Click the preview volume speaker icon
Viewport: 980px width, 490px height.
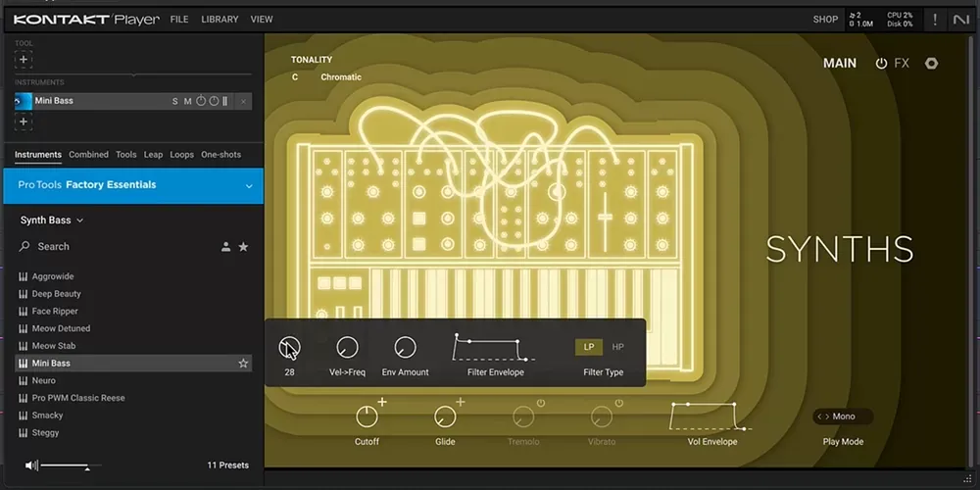31,465
